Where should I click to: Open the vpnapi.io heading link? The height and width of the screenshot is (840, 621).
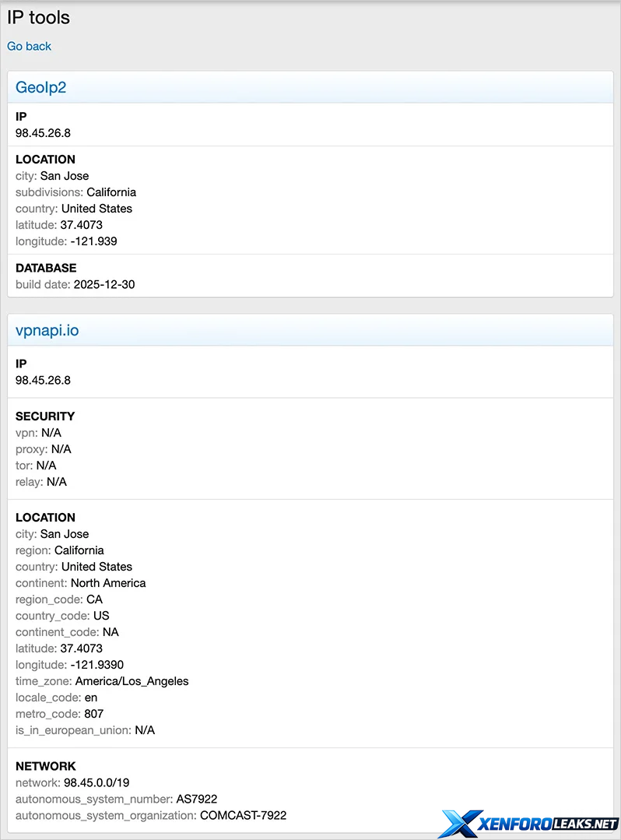click(47, 331)
